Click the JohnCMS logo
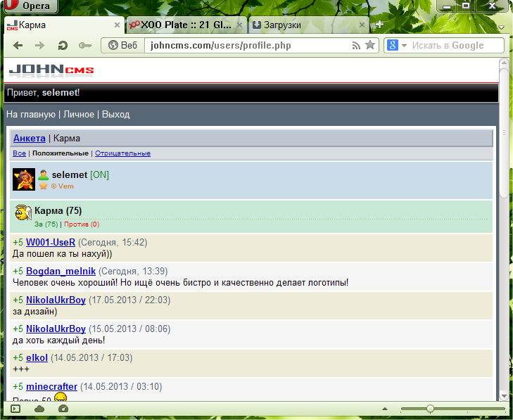 click(51, 70)
